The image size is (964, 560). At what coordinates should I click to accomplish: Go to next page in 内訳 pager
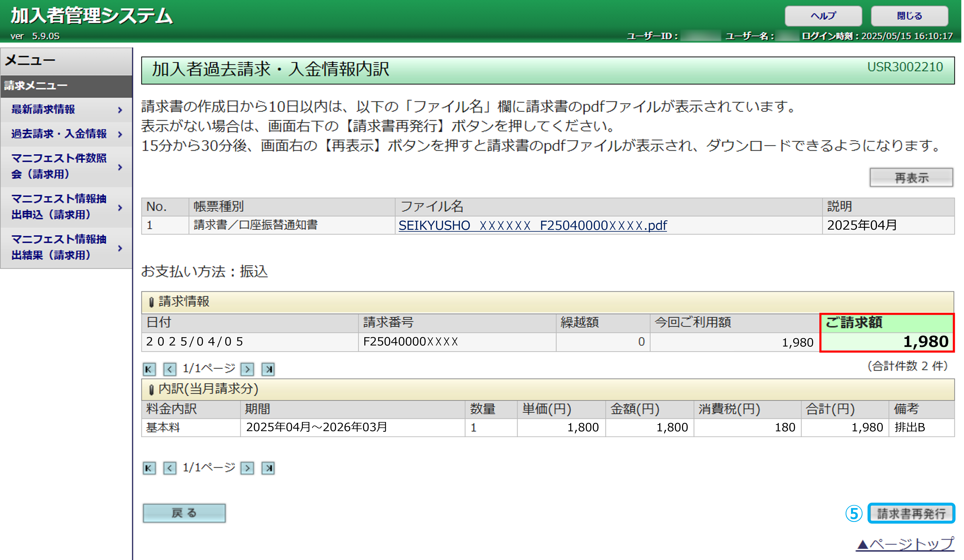tap(248, 468)
